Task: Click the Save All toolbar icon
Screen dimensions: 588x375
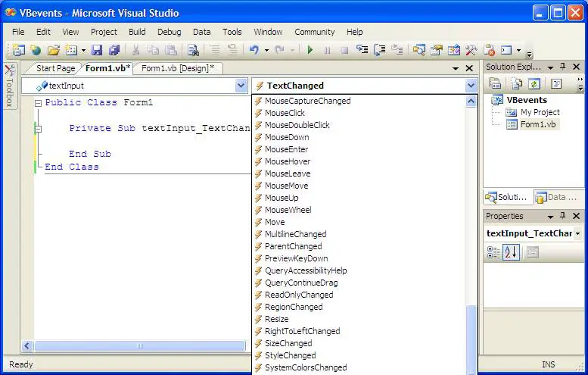Action: pos(114,50)
